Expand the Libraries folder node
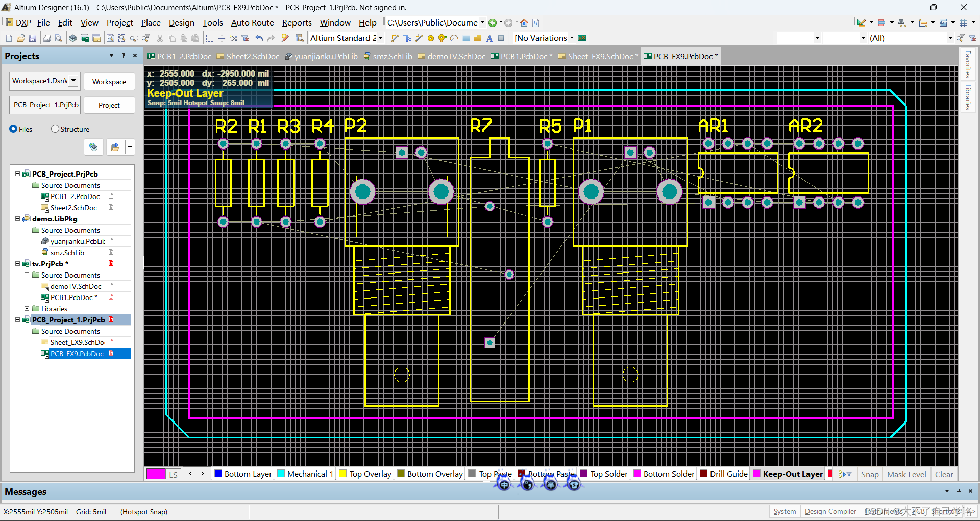The image size is (980, 521). click(x=27, y=309)
